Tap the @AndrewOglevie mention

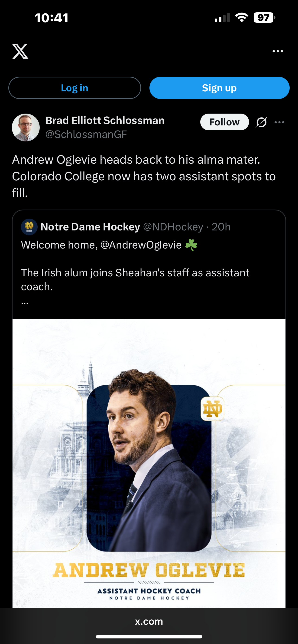pyautogui.click(x=141, y=245)
